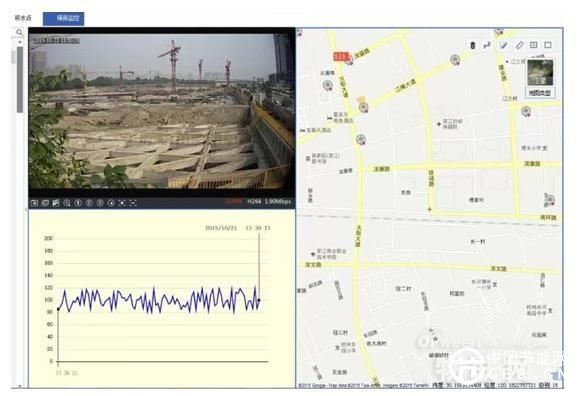The image size is (588, 396).
Task: Select the eraser-shaped tool on map toolbar
Action: click(x=503, y=45)
